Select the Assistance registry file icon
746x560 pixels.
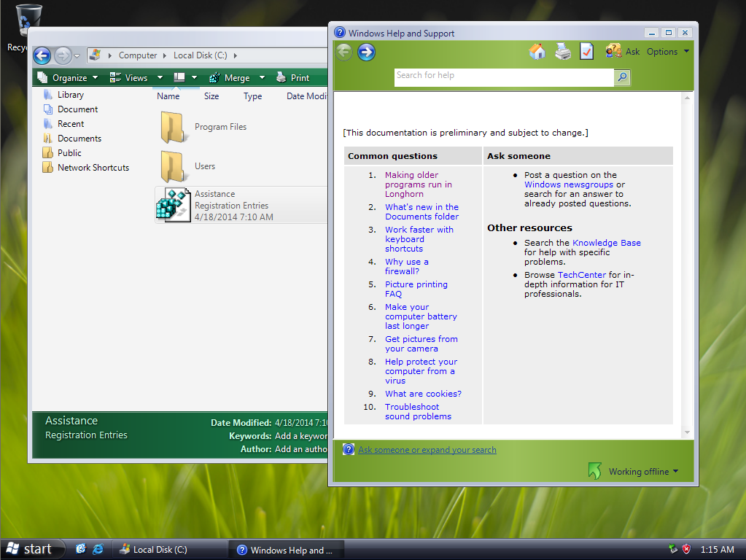click(x=173, y=205)
